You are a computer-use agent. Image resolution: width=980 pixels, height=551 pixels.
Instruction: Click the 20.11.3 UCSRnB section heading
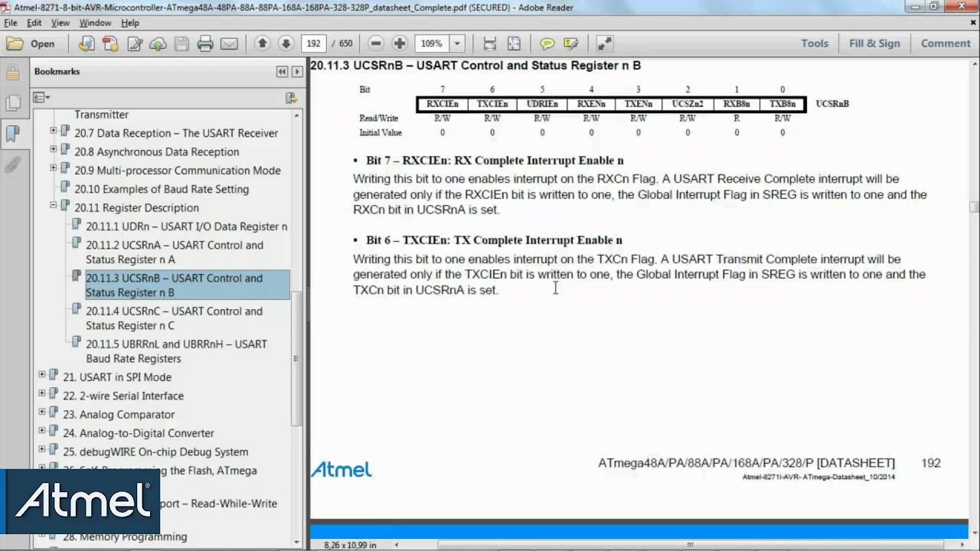(x=475, y=66)
